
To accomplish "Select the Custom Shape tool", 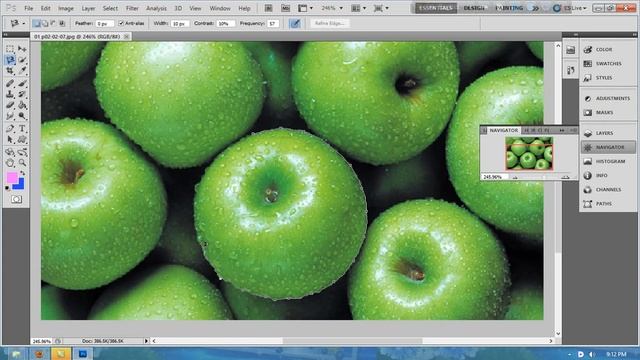I will pyautogui.click(x=22, y=140).
